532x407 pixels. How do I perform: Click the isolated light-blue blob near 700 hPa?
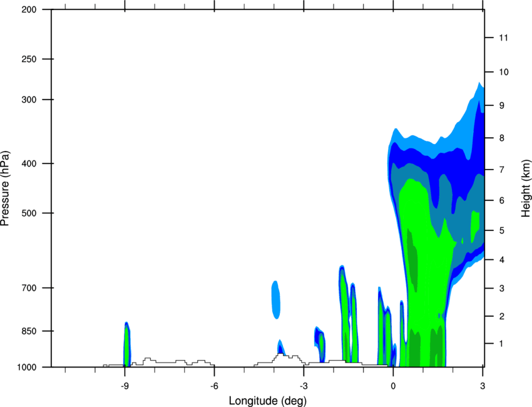[276, 300]
